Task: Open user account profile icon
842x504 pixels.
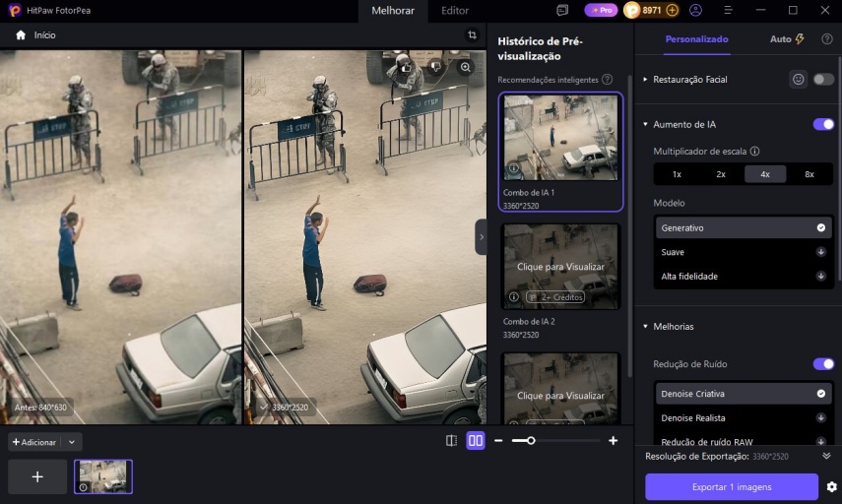Action: coord(695,10)
